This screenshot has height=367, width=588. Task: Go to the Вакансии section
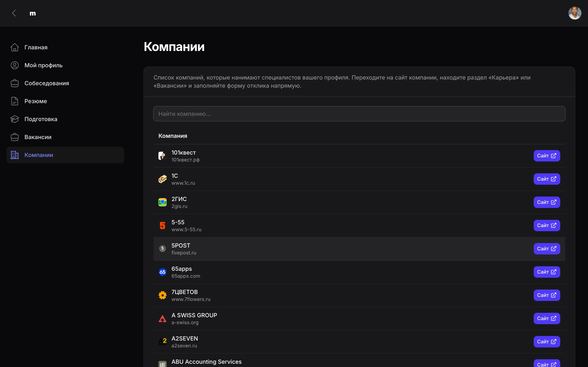[x=38, y=137]
